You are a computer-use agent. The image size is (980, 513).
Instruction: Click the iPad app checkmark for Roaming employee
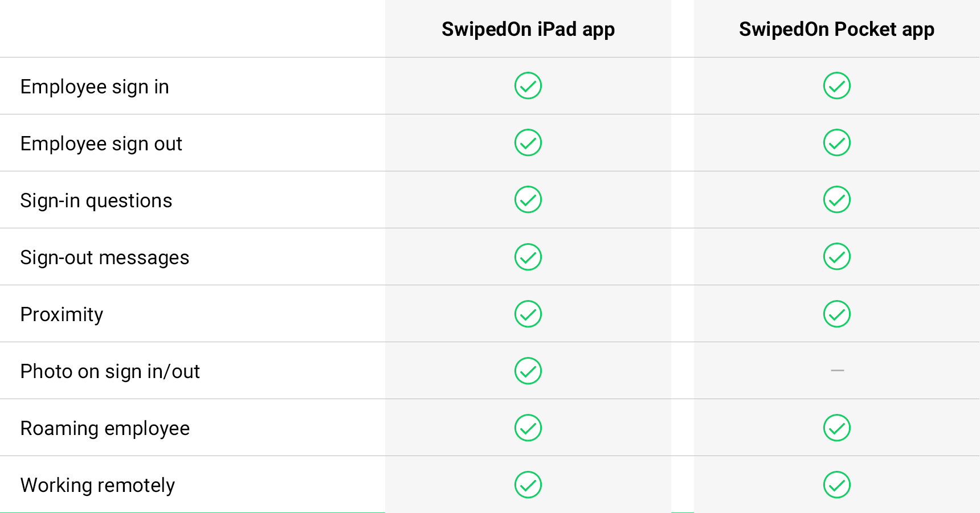[x=528, y=428]
